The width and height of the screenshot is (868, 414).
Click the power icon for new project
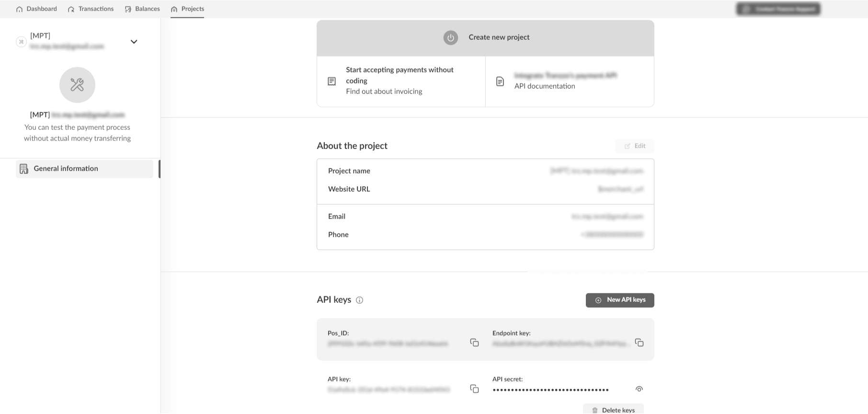(450, 38)
